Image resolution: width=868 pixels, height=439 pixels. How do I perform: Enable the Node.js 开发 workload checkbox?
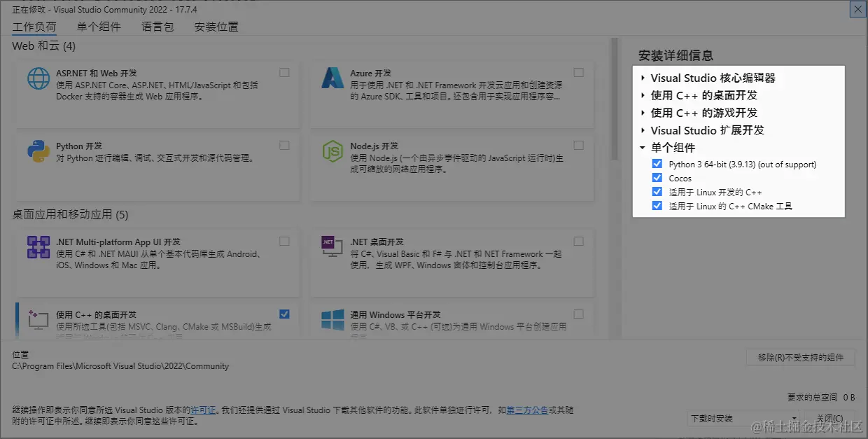[578, 145]
